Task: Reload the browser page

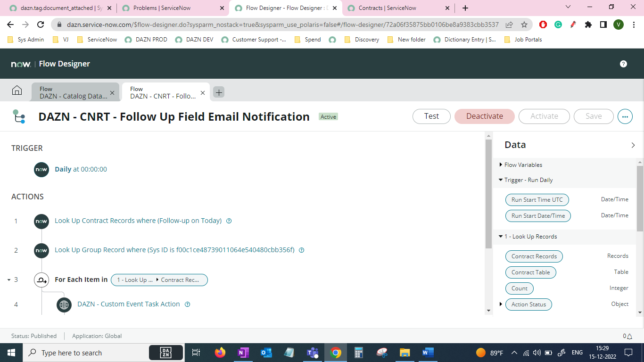Action: [41, 25]
